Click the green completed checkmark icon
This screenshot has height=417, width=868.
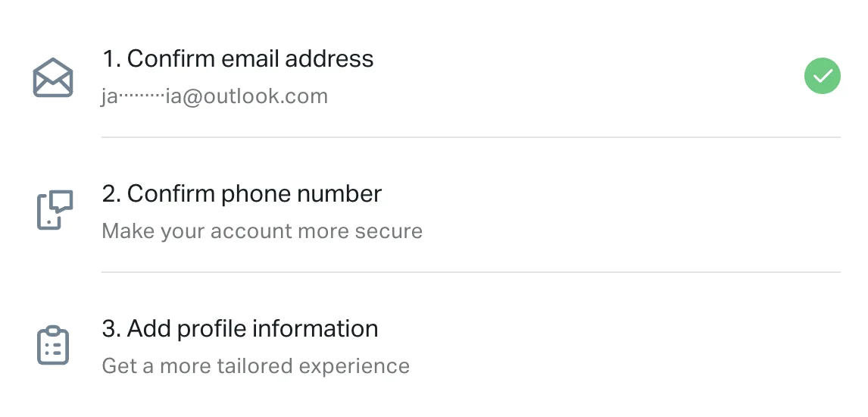(822, 76)
